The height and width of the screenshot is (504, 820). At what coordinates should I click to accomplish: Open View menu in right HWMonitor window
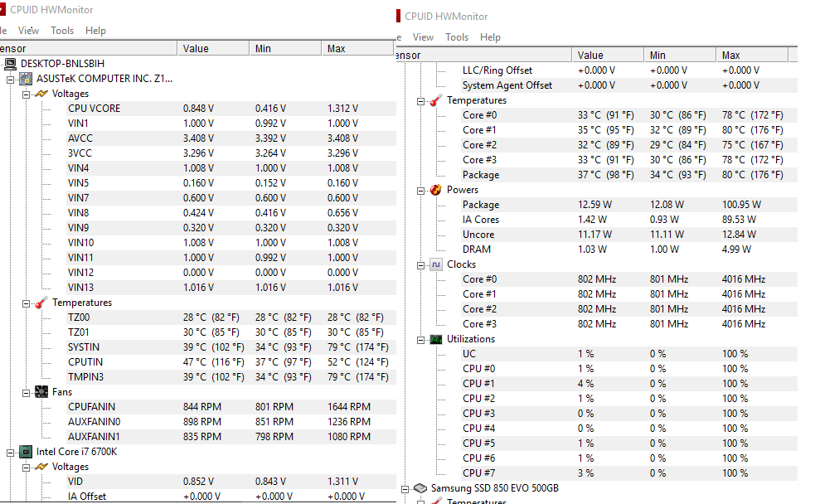[x=423, y=37]
